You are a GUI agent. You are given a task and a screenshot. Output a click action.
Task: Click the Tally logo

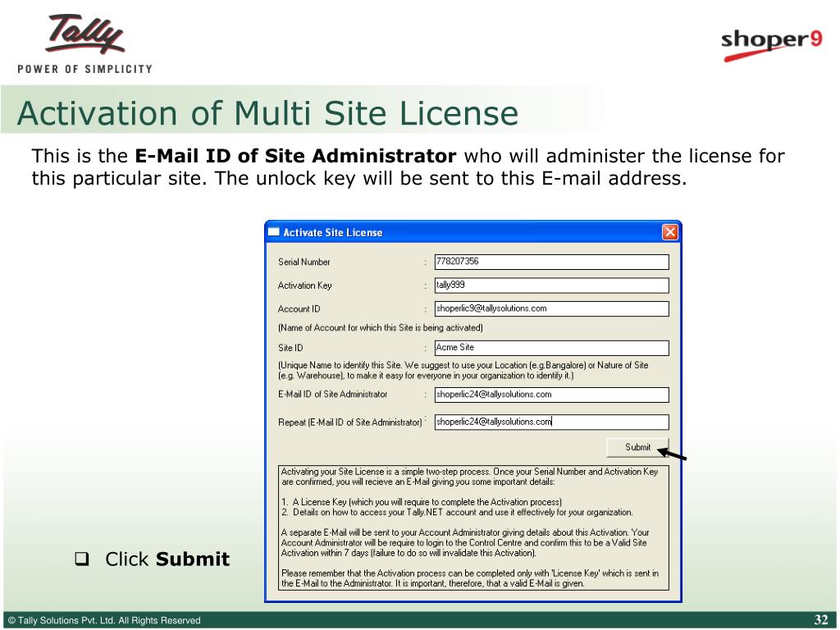click(x=85, y=34)
